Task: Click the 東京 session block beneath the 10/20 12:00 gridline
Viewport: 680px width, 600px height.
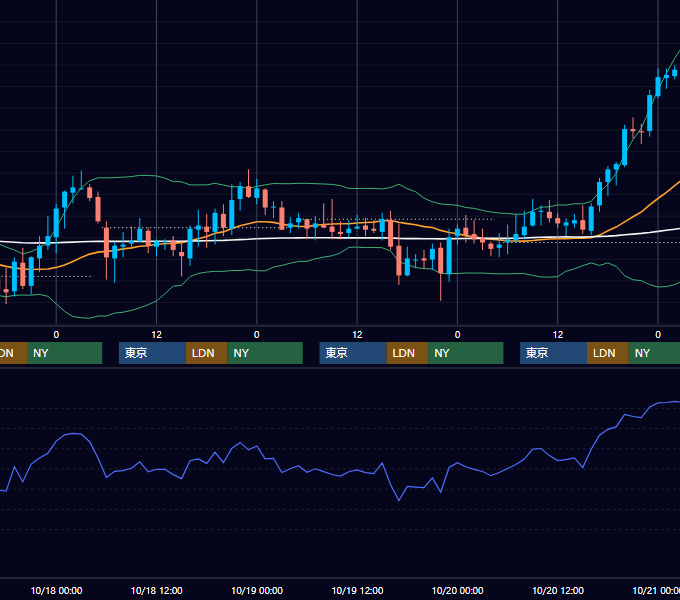Action: [553, 353]
